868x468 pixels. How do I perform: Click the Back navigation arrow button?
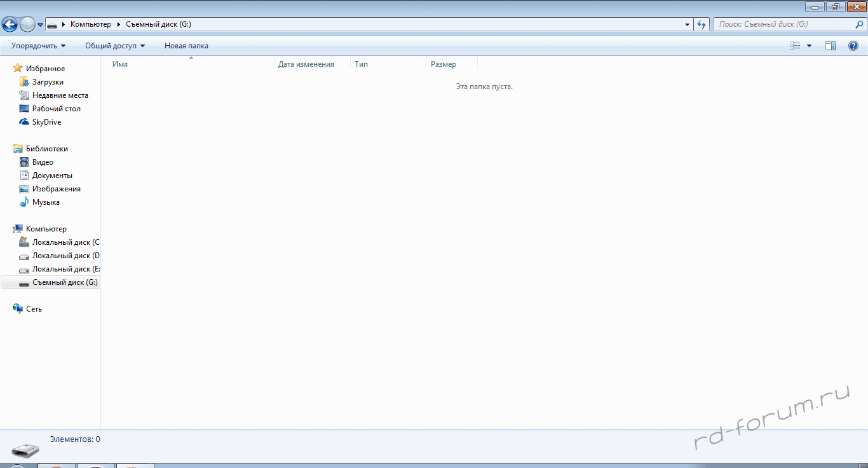coord(10,24)
